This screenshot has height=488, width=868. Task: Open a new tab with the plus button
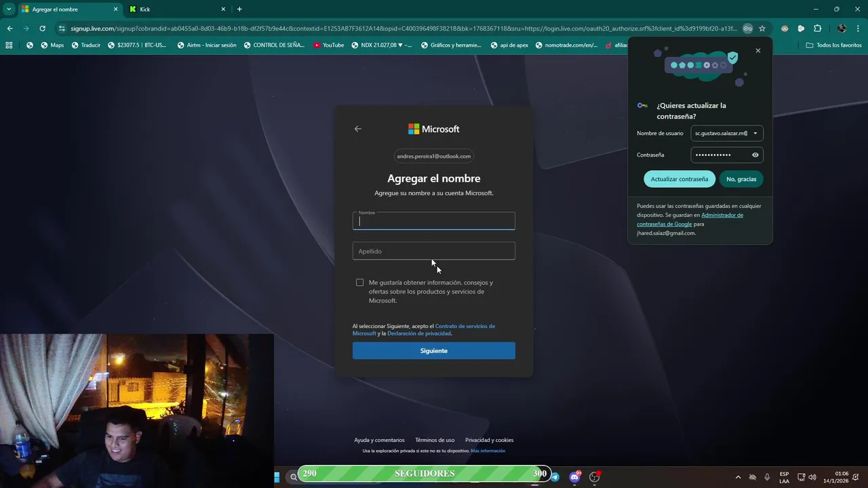[239, 9]
